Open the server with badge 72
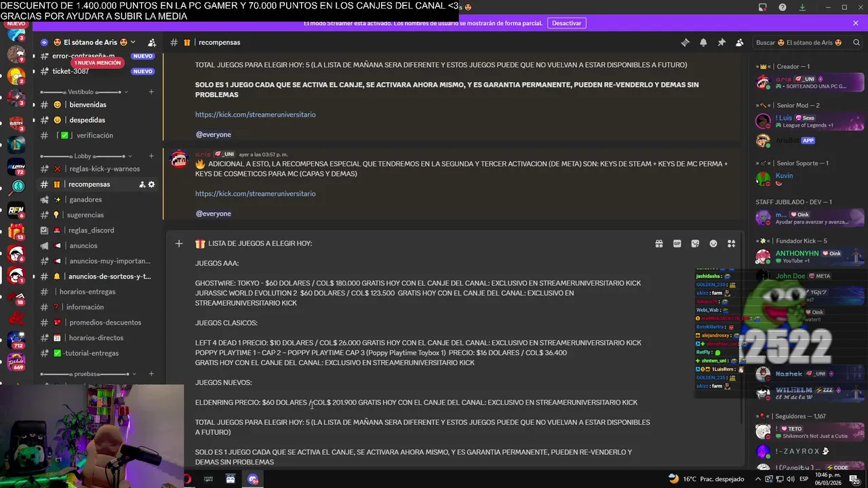 pyautogui.click(x=16, y=165)
